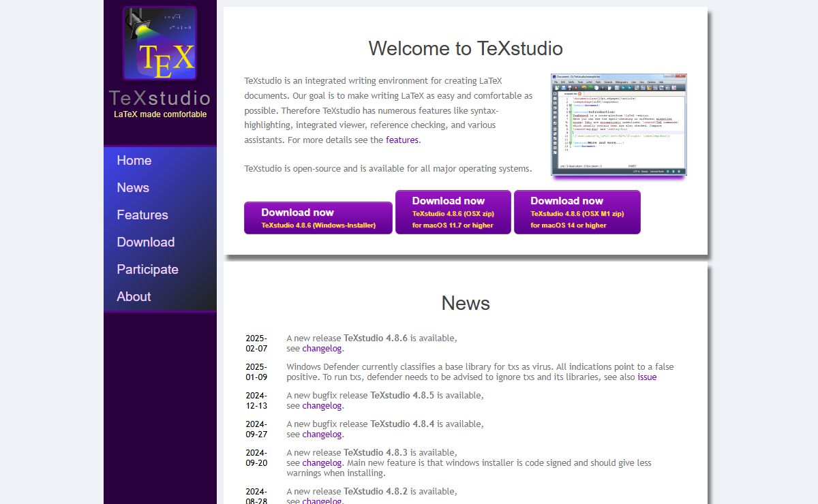Download the TeXstudio 4.8.6 Windows installer
818x504 pixels.
[318, 218]
